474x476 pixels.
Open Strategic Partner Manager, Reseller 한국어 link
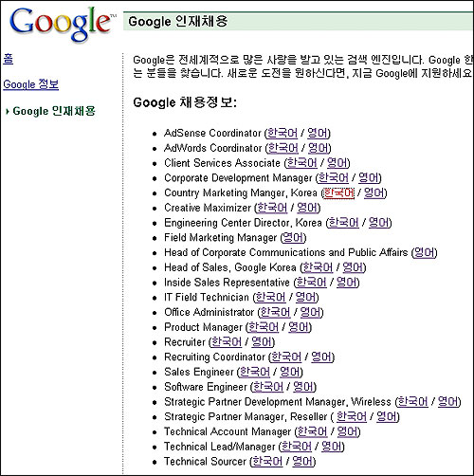(352, 416)
